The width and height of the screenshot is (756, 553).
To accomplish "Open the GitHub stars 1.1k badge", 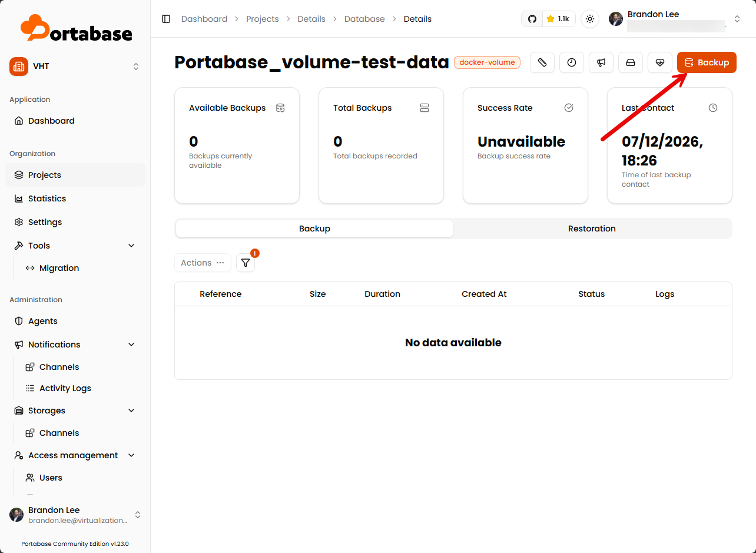I will pos(548,19).
